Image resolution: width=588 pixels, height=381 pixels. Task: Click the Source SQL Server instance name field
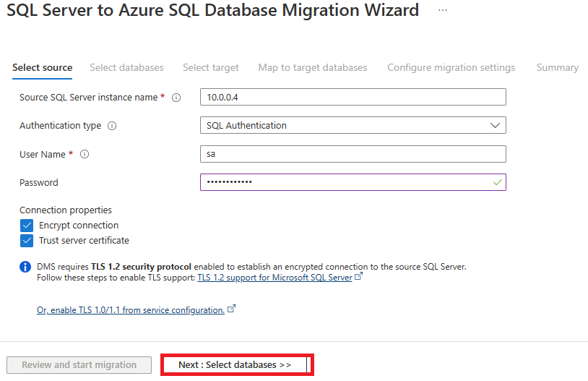point(353,97)
